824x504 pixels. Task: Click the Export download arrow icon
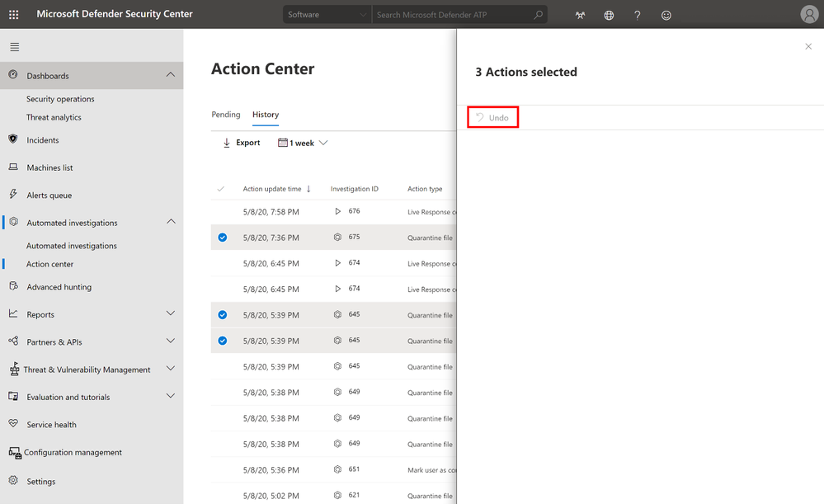[227, 143]
